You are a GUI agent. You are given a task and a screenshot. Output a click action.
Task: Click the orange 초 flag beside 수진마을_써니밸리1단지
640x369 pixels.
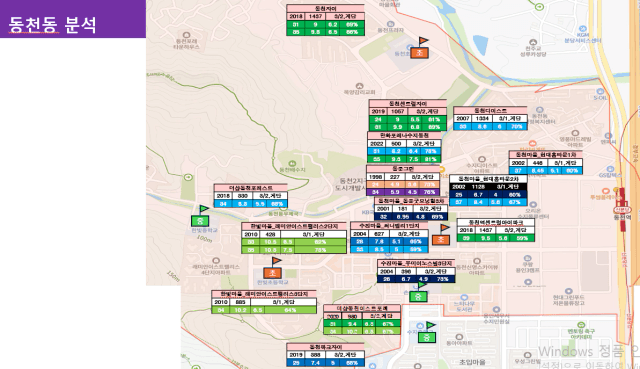point(441,240)
